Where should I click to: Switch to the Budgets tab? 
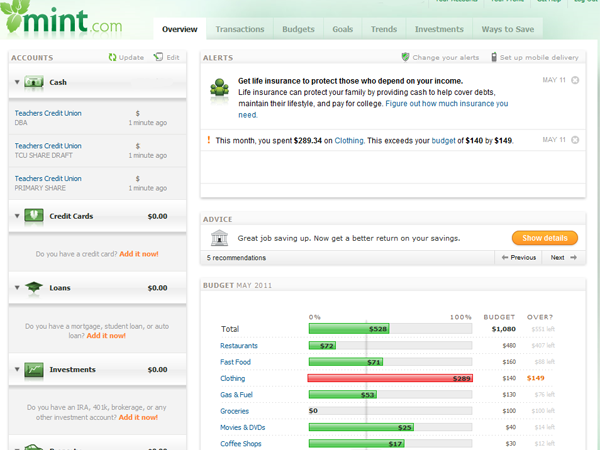[298, 29]
